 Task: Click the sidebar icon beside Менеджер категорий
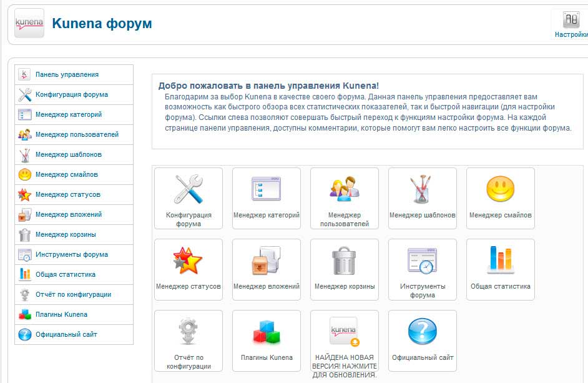(25, 114)
